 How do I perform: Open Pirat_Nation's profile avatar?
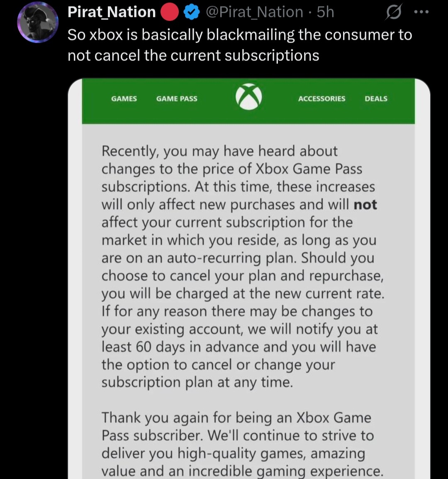(38, 22)
